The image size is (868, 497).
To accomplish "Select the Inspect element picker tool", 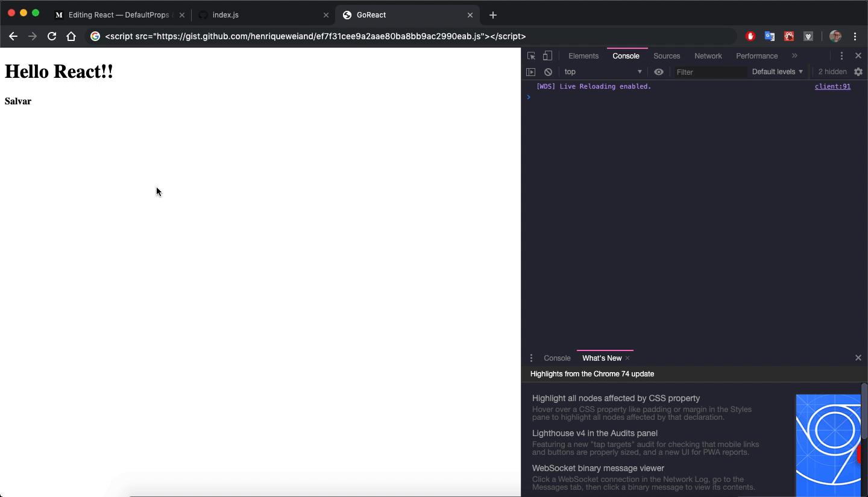I will (531, 55).
